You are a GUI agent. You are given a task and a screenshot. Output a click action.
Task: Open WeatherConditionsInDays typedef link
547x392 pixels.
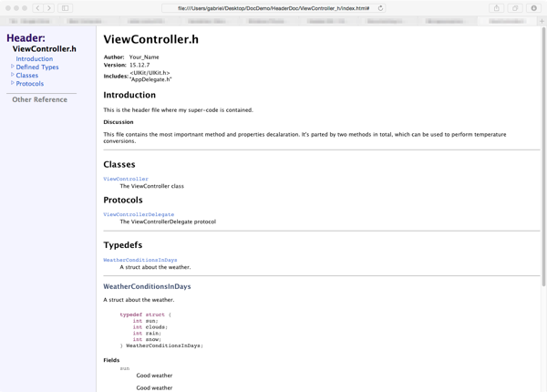[140, 260]
